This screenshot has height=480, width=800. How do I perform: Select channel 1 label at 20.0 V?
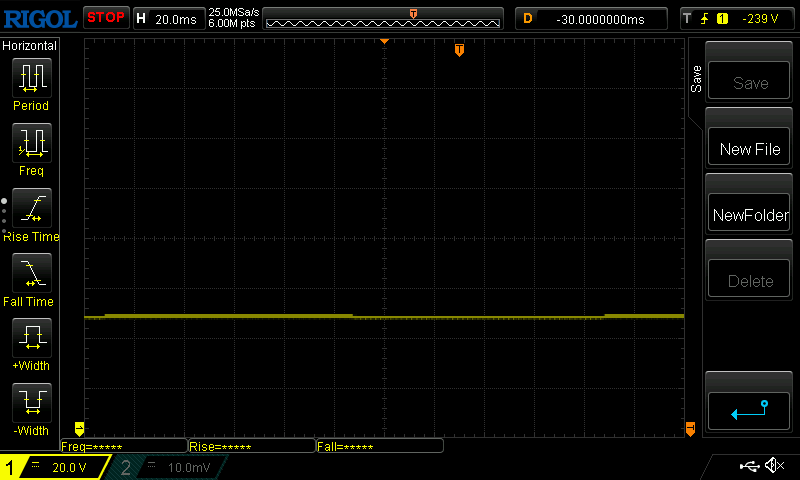pos(55,467)
